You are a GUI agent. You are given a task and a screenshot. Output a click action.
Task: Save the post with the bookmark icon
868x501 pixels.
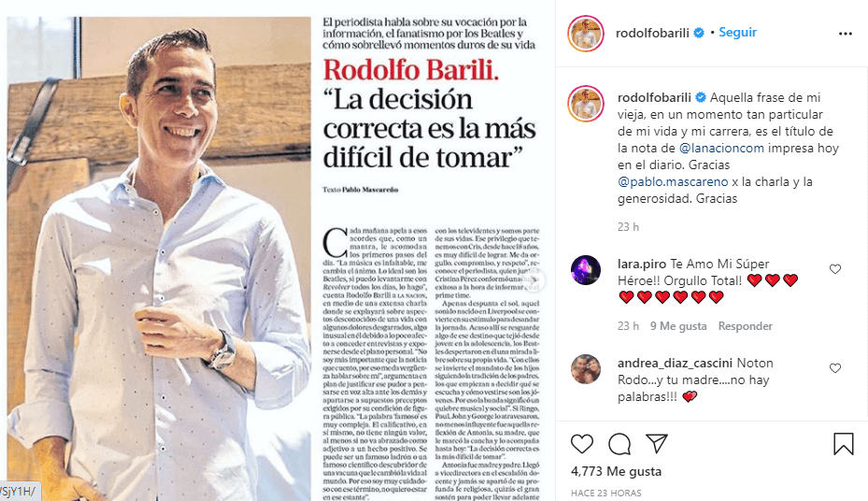pos(843,444)
